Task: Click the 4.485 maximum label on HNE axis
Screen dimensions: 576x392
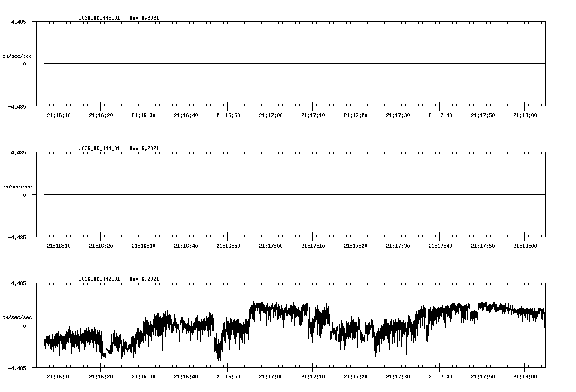Action: pos(18,22)
